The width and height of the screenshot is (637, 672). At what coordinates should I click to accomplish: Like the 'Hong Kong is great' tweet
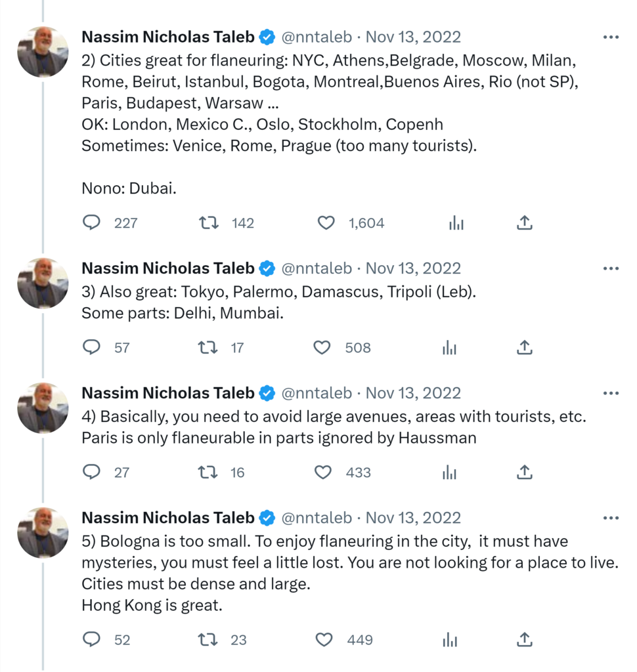pos(324,640)
